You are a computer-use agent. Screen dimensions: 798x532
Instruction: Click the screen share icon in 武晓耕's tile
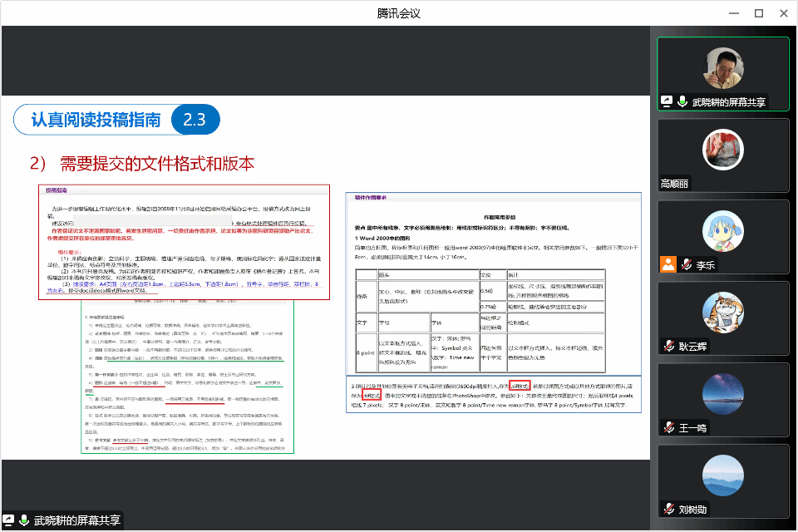click(x=667, y=101)
